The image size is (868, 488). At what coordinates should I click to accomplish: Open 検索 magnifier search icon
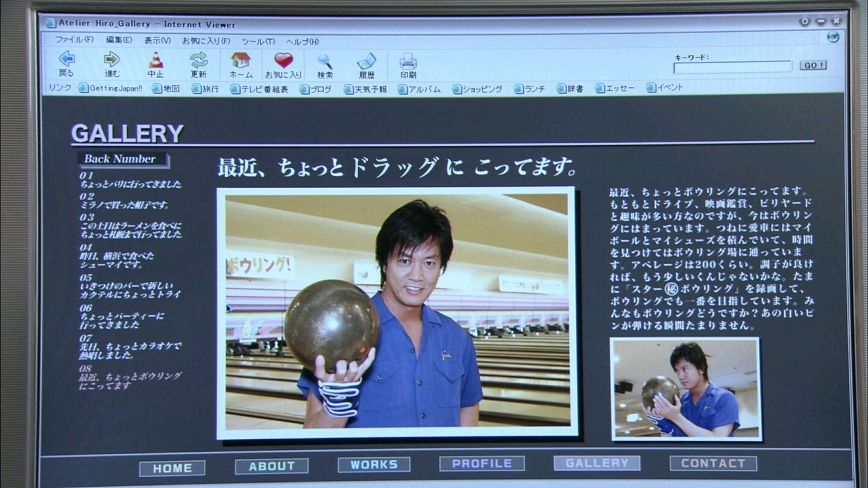325,61
